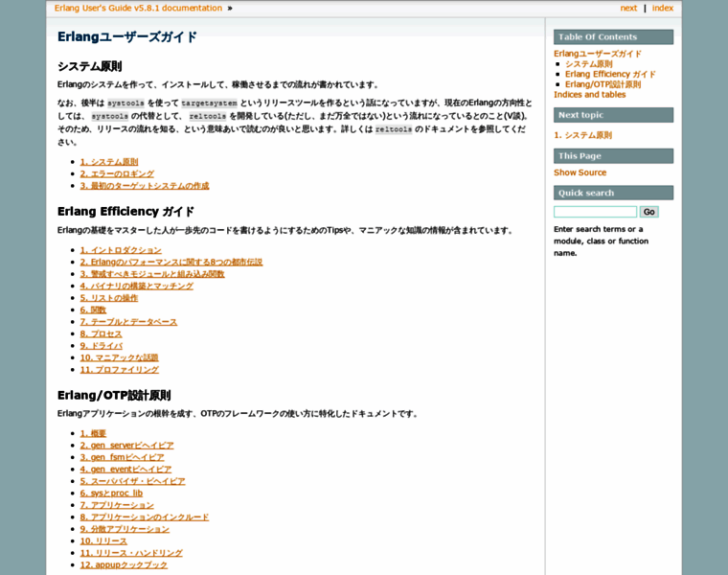The height and width of the screenshot is (575, 728).
Task: Open 5. スーパバイザ・ビヘイビア
Action: point(133,481)
